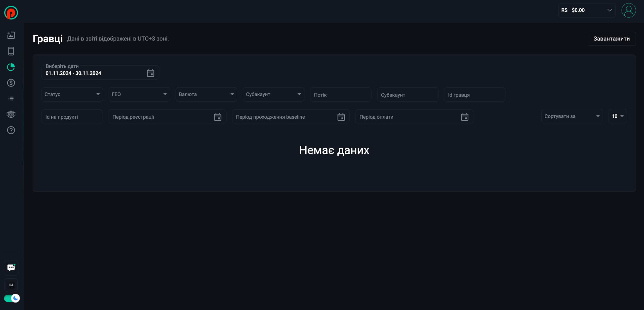Open the dollar payments sidebar icon

11,83
